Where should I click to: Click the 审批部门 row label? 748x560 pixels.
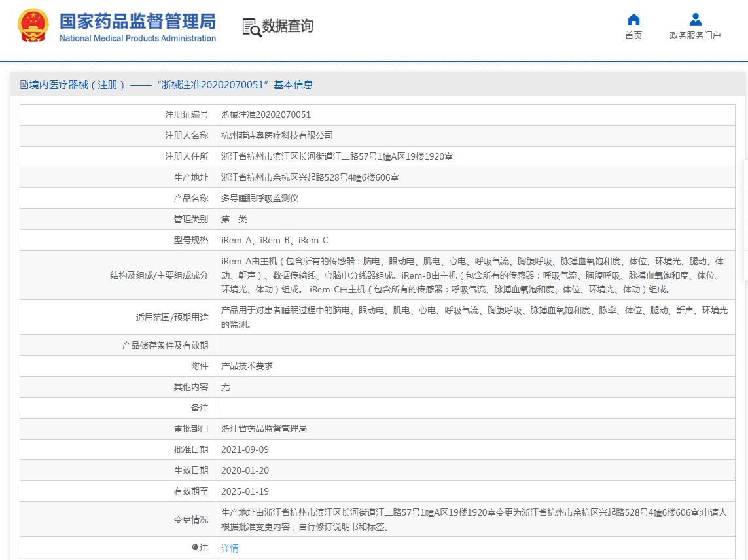(x=191, y=429)
